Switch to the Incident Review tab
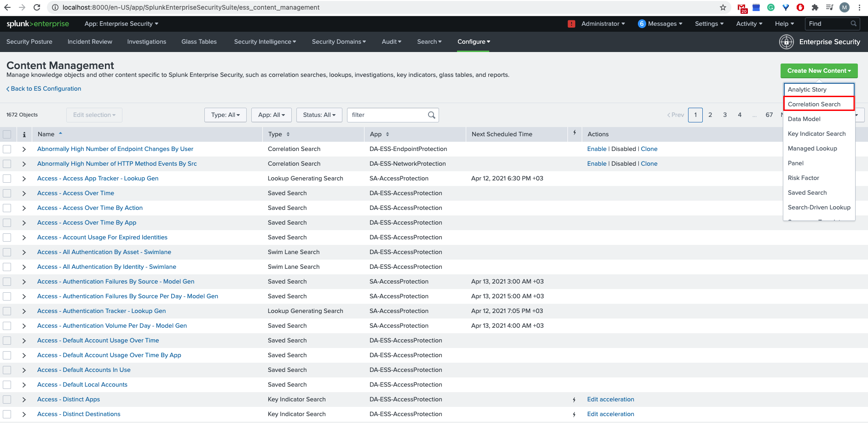Image resolution: width=868 pixels, height=423 pixels. [90, 41]
